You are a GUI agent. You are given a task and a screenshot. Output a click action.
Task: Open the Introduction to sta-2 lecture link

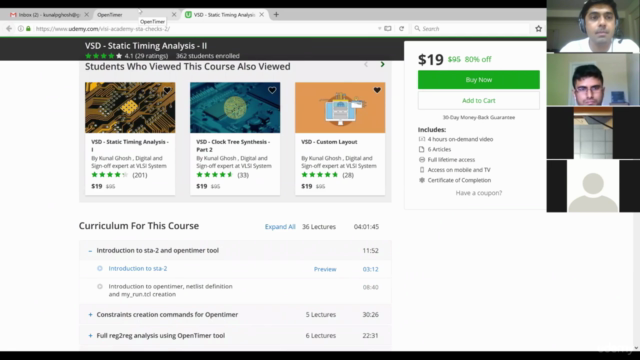138,269
